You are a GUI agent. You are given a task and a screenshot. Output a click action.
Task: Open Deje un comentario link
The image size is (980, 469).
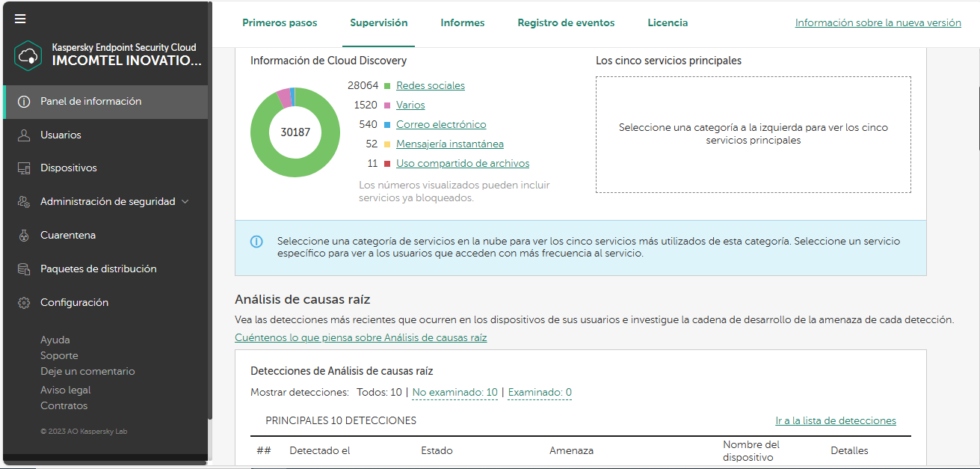pyautogui.click(x=87, y=372)
